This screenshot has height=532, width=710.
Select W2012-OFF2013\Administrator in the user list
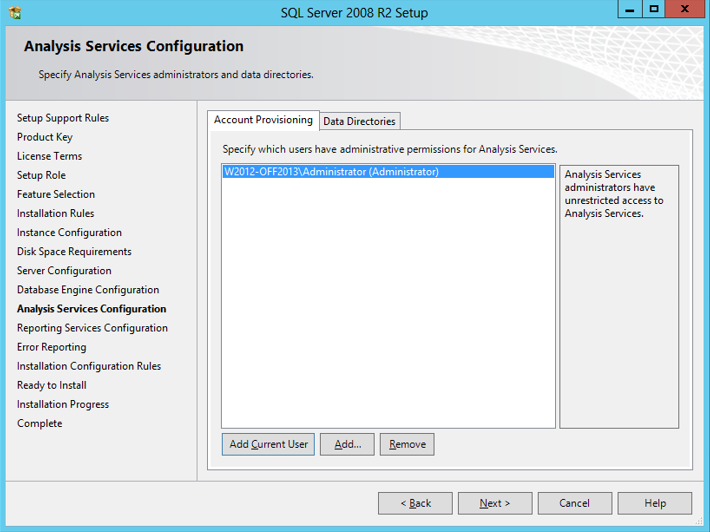[388, 172]
